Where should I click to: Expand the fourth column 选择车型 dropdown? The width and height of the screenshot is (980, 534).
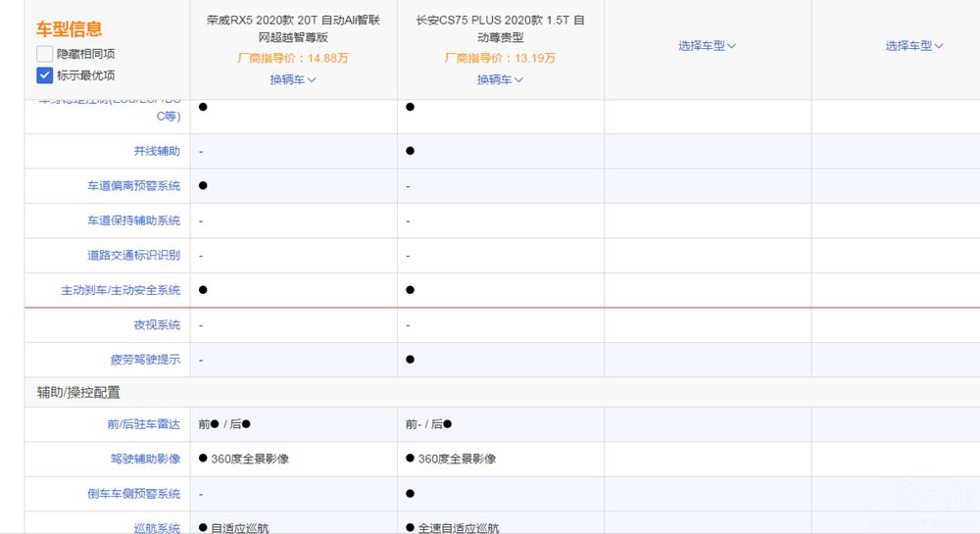pos(913,46)
